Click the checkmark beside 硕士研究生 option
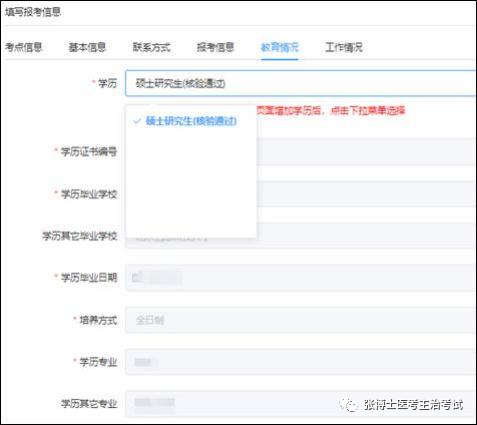Image resolution: width=477 pixels, height=425 pixels. click(137, 121)
